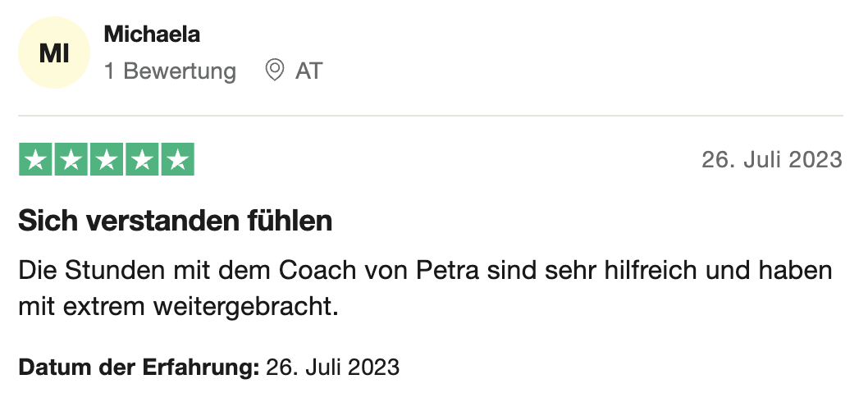Click the date after "Datum der Erfahrung:"
The image size is (868, 402).
tap(332, 367)
